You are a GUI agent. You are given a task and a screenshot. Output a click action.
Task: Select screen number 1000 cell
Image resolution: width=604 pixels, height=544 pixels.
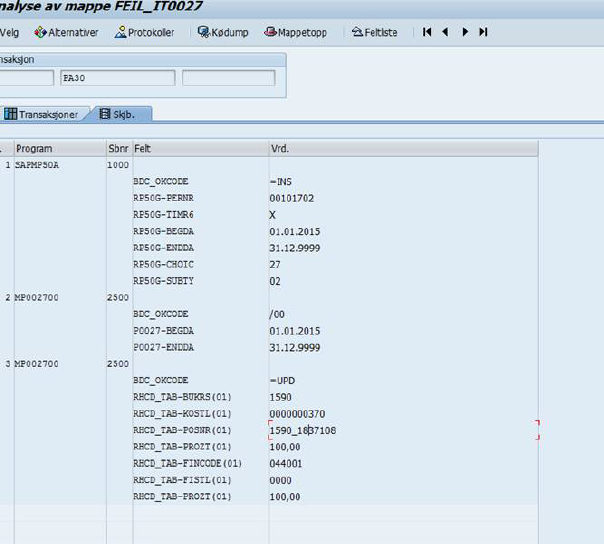click(x=118, y=165)
